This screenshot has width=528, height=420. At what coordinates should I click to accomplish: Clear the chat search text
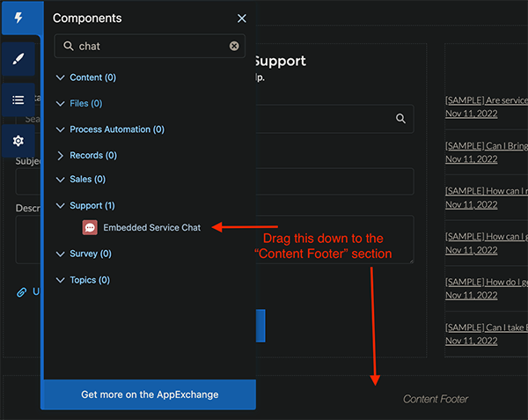click(234, 46)
